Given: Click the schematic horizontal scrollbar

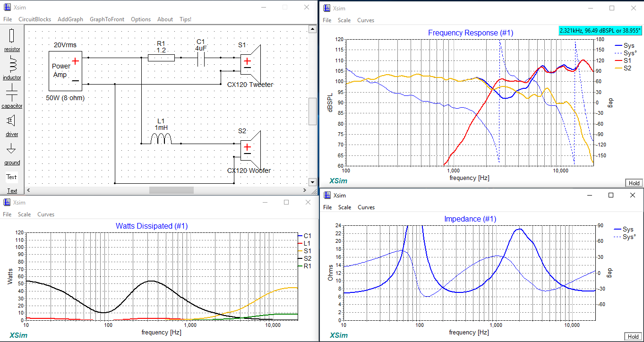Looking at the screenshot, I should pyautogui.click(x=171, y=189).
